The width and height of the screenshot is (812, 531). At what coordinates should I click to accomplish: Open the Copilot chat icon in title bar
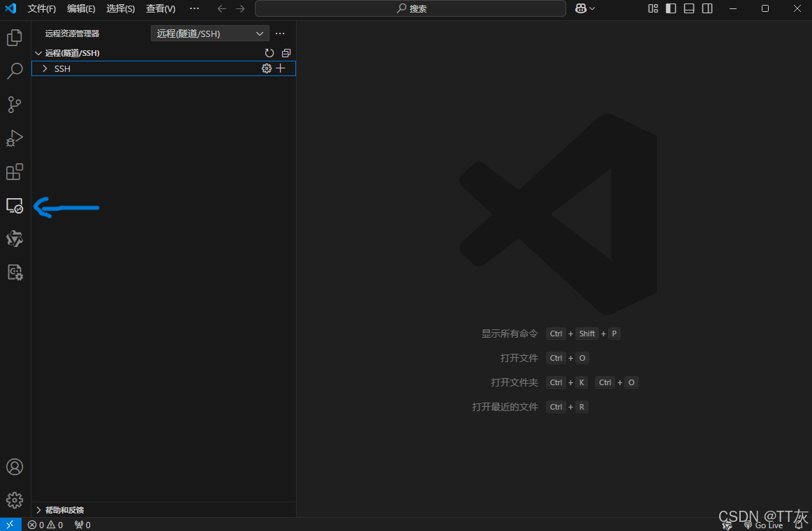[580, 8]
